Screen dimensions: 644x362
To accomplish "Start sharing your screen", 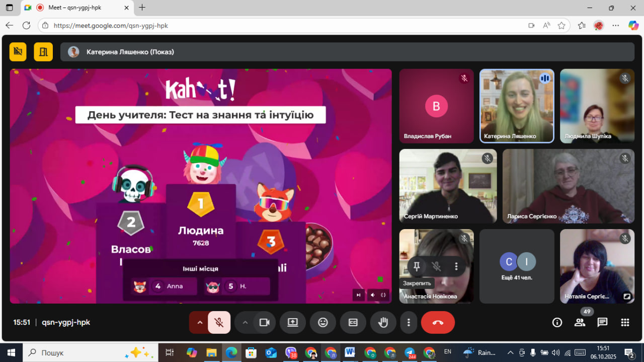I will 293,323.
